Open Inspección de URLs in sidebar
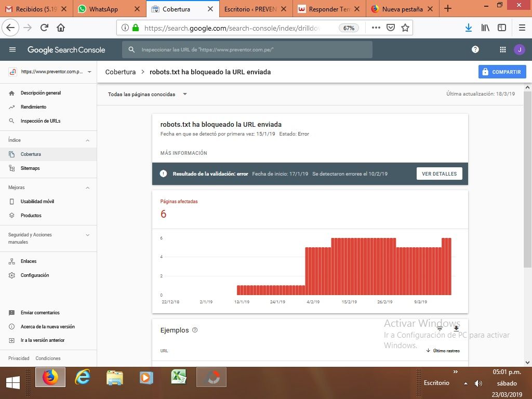Viewport: 532px width, 399px height. (41, 121)
